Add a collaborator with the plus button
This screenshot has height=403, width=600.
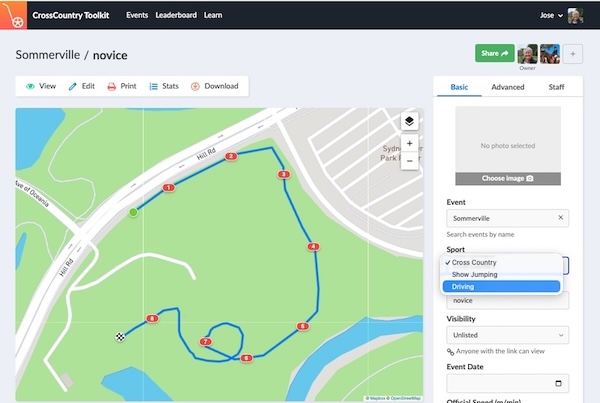573,54
